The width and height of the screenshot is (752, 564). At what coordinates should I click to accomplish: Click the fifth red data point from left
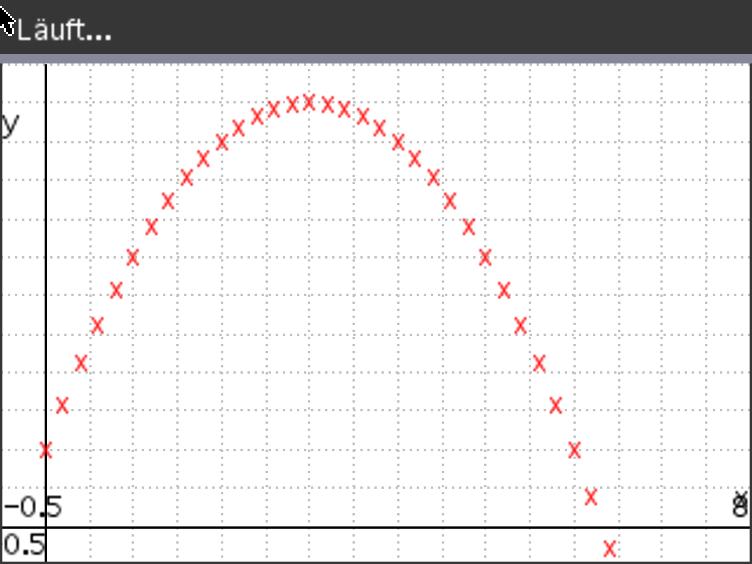coord(116,291)
